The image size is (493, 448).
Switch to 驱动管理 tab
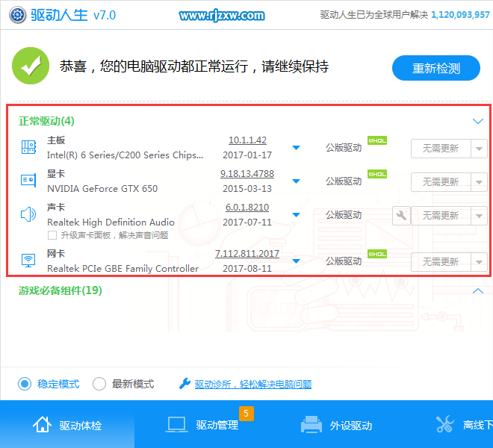(x=202, y=424)
